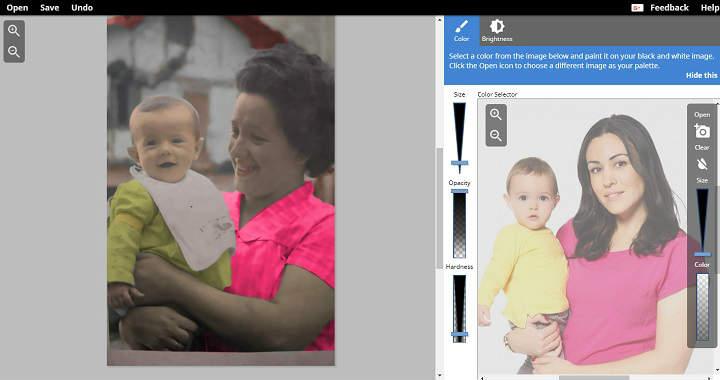
Task: Open the Feedback link
Action: [x=669, y=8]
